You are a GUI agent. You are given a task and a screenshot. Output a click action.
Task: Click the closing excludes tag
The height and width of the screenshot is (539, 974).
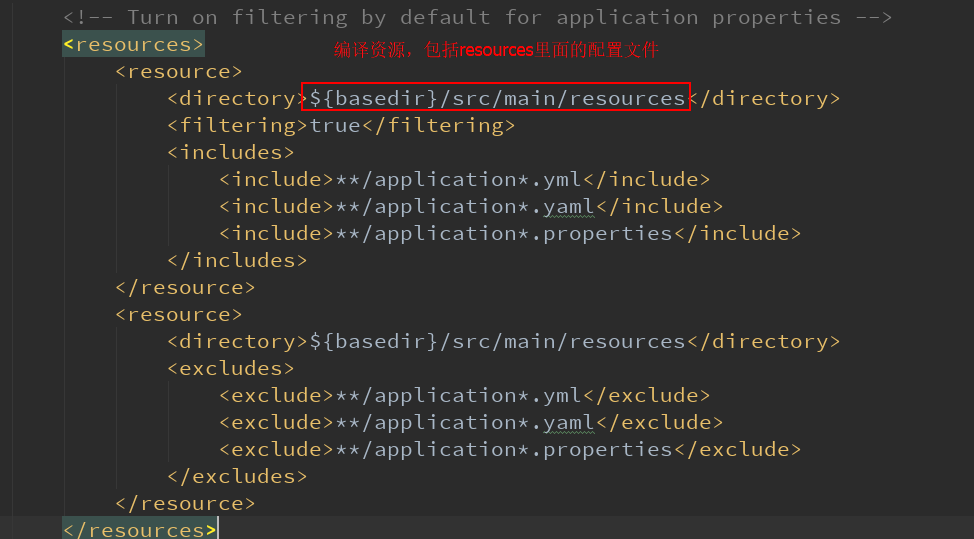pos(237,476)
